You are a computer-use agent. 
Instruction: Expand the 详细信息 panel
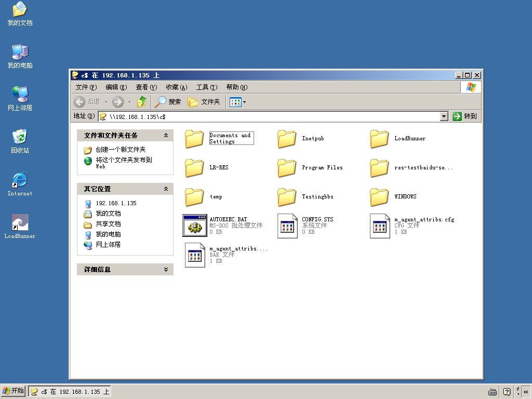coord(166,270)
